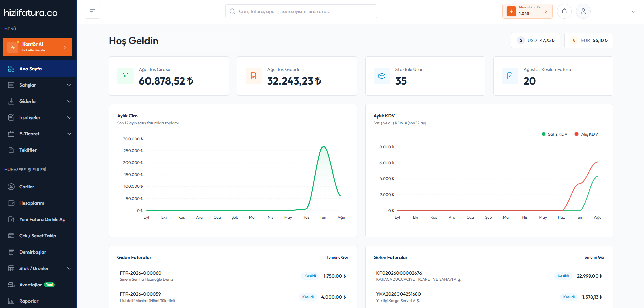Click the Kesildi badge for 1.750,00 ₺
Viewport: 644px width, 308px height.
[x=310, y=276]
